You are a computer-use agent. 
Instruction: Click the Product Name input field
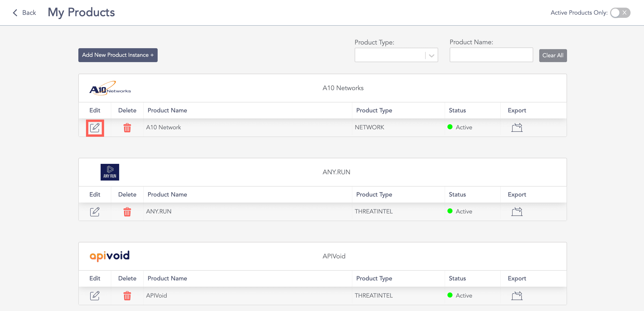491,55
